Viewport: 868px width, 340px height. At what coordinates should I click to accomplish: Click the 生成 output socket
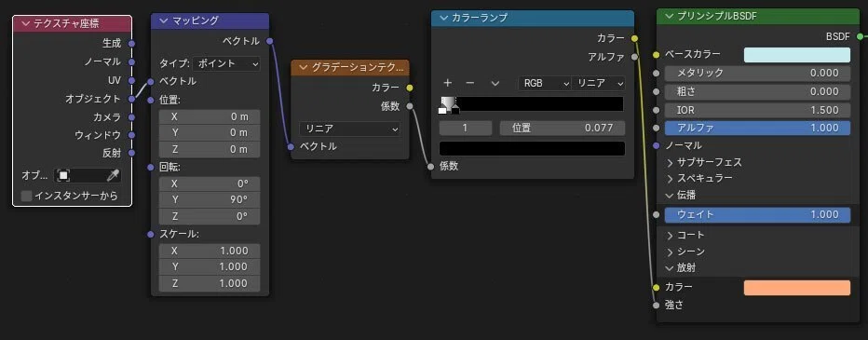[131, 43]
